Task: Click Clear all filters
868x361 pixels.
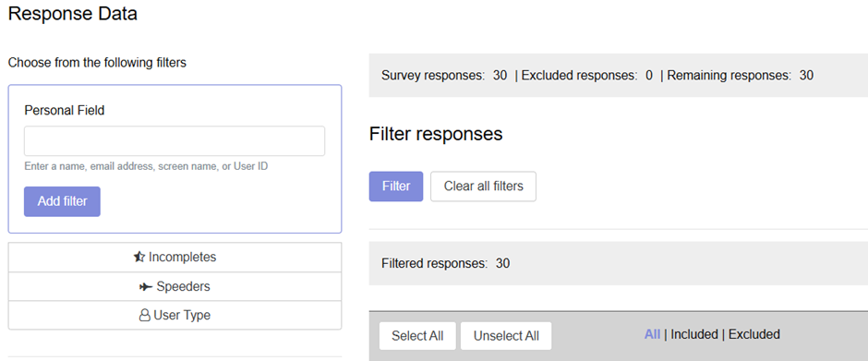Action: click(x=483, y=186)
